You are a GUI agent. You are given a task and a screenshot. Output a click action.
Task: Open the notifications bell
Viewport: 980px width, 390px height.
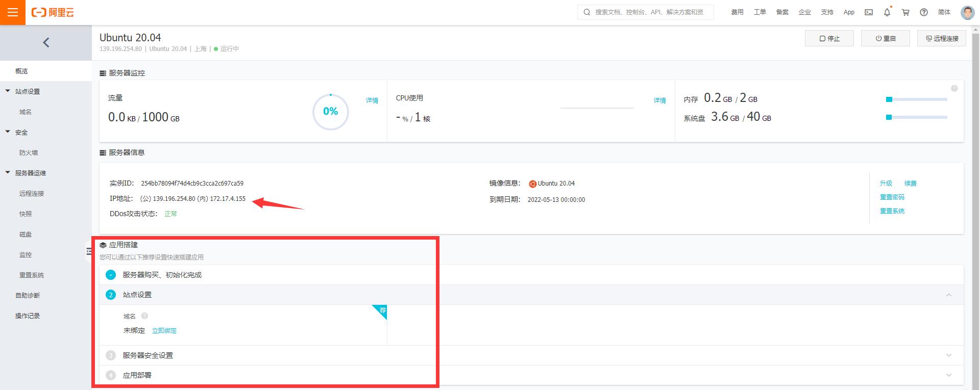(x=887, y=12)
